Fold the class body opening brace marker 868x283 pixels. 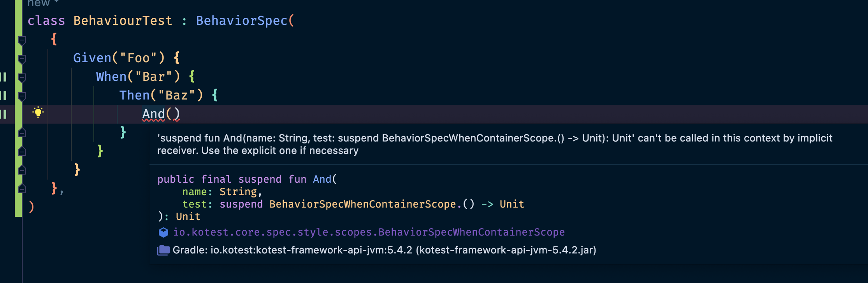22,40
